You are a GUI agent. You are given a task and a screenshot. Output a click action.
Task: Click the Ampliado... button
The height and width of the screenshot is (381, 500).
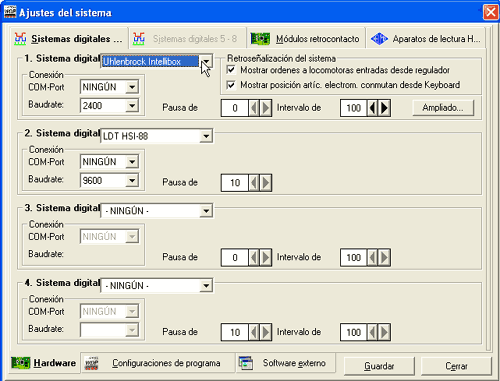(x=443, y=108)
